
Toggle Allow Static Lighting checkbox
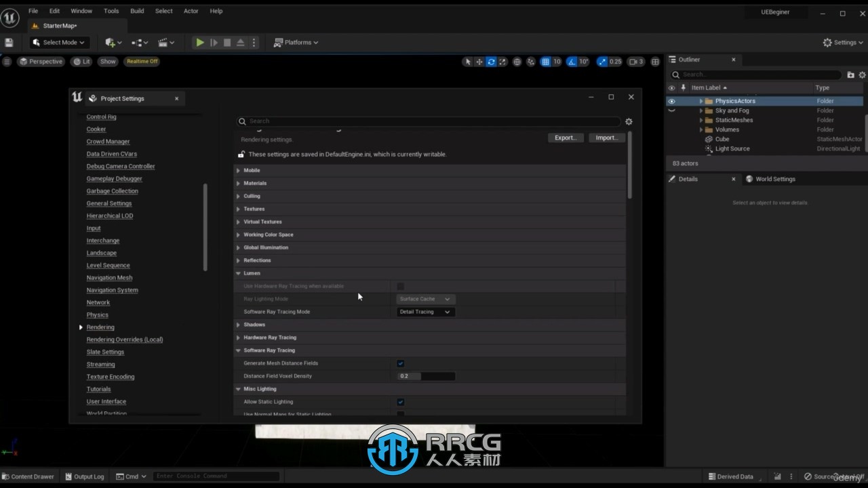pyautogui.click(x=401, y=402)
